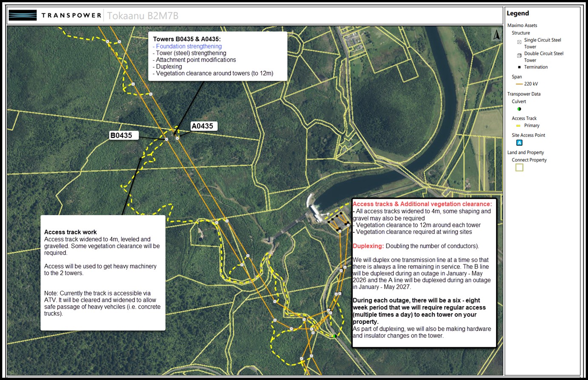The width and height of the screenshot is (588, 380).
Task: Select the B0435 tower label
Action: [x=121, y=136]
